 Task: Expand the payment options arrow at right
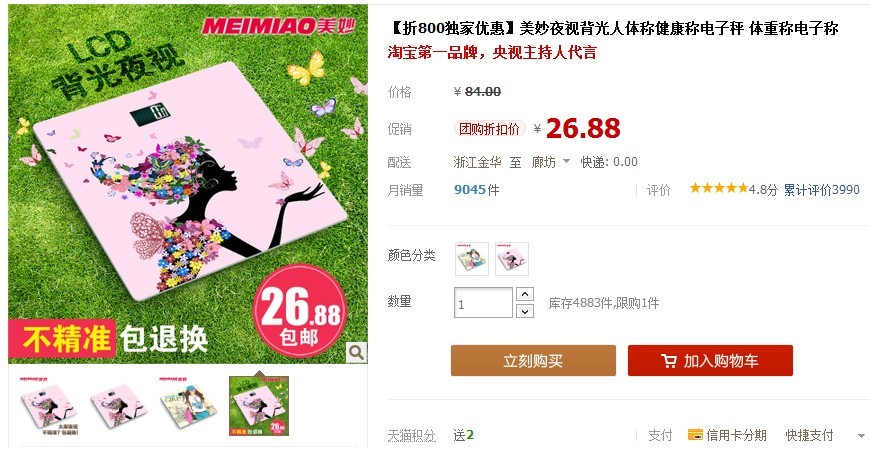coord(861,436)
